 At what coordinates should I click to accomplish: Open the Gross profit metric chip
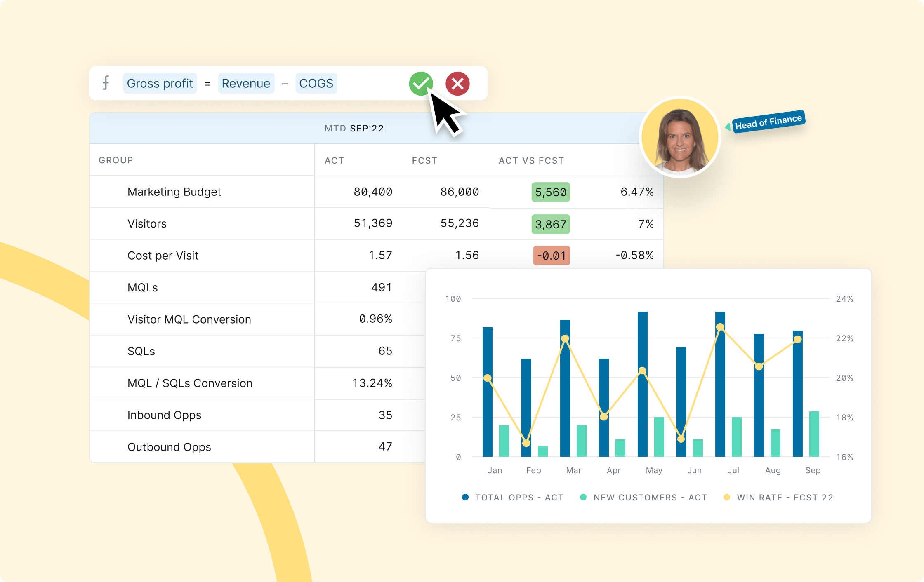160,83
